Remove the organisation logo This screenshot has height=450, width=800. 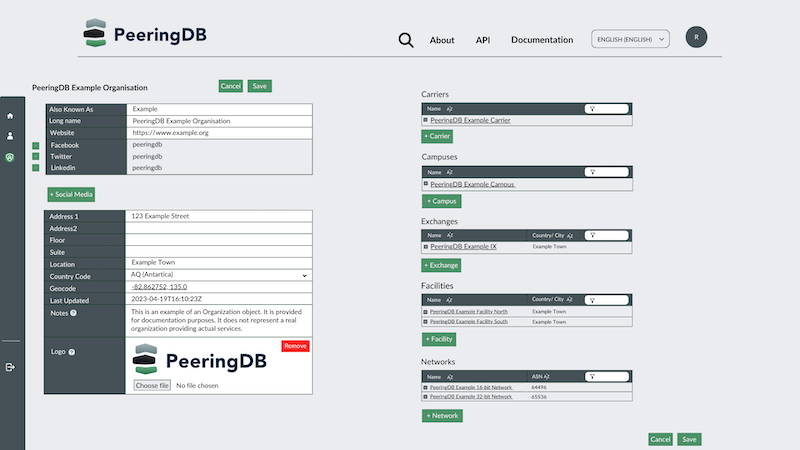pyautogui.click(x=295, y=346)
